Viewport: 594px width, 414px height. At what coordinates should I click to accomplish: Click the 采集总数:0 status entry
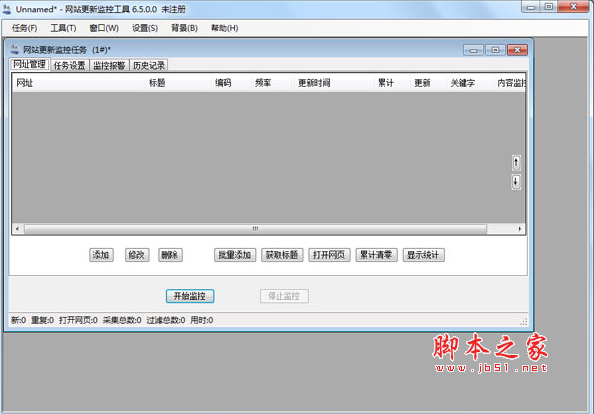tap(122, 320)
